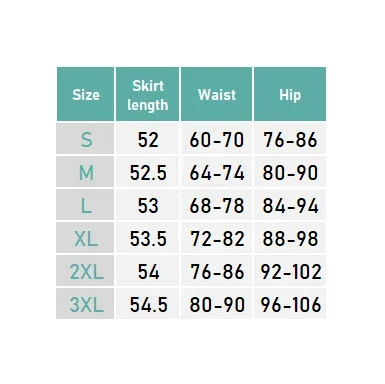Screen dimensions: 385x384
Task: Click the L size row label
Action: [85, 205]
